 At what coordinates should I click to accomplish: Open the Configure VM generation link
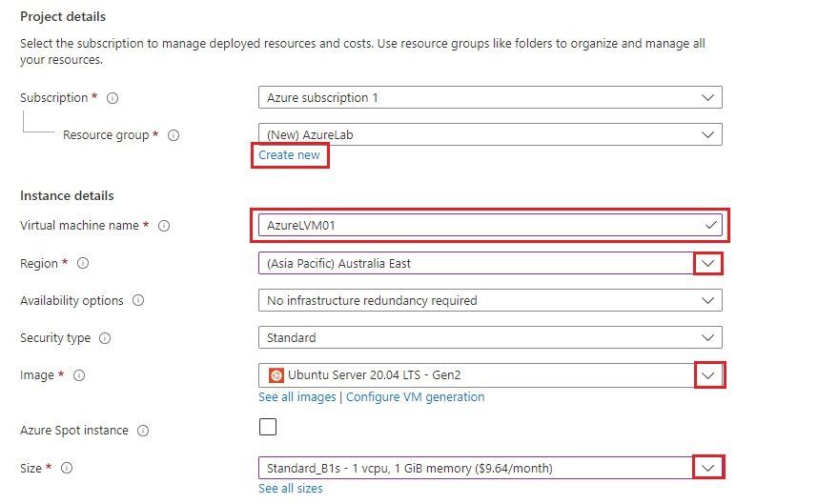tap(416, 397)
